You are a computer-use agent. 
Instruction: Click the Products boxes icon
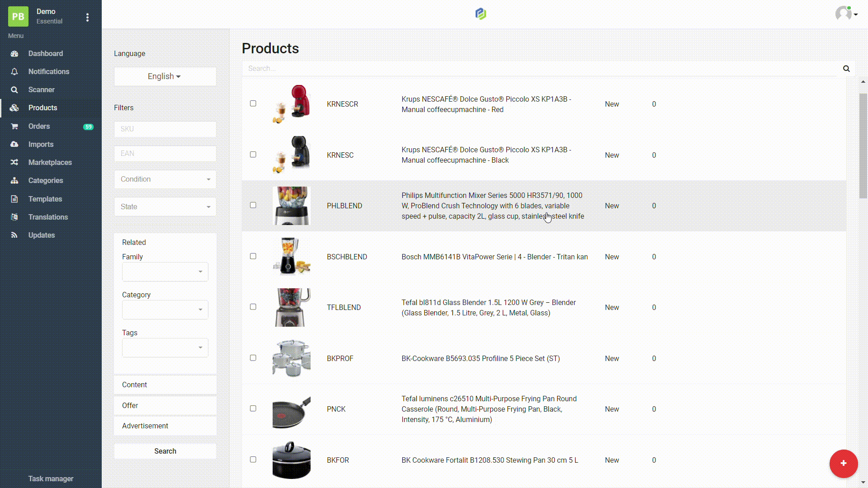click(x=14, y=108)
